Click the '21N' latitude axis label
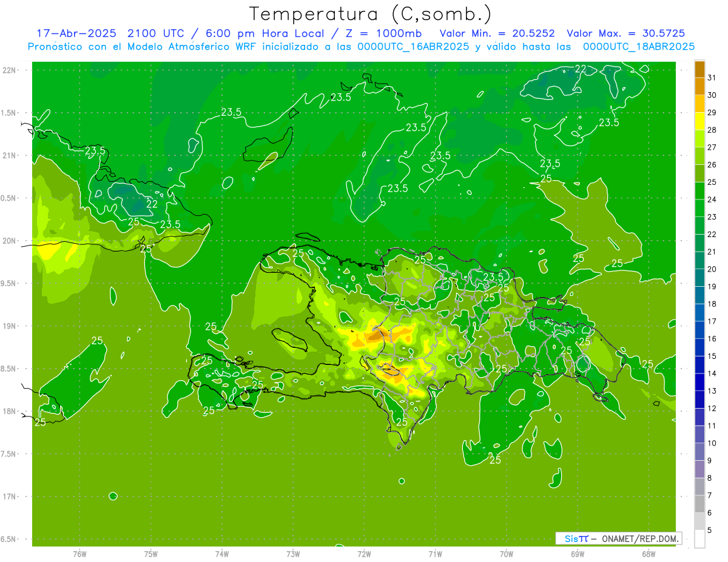This screenshot has width=728, height=562. coord(10,155)
